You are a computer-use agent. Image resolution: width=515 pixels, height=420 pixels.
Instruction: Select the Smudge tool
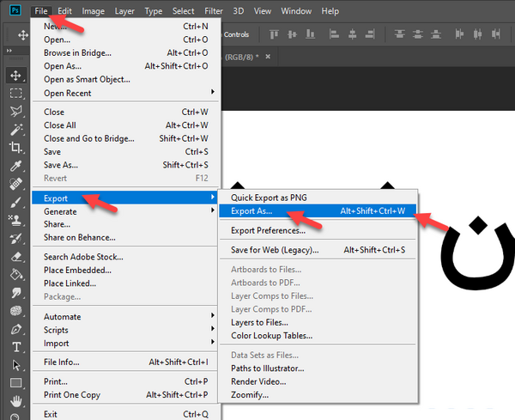coord(15,292)
